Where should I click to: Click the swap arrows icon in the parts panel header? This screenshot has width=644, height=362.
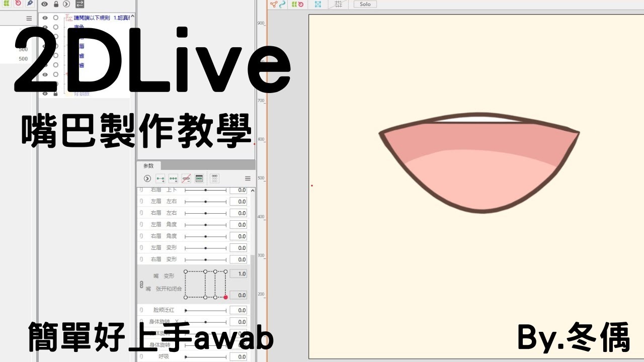tap(79, 4)
